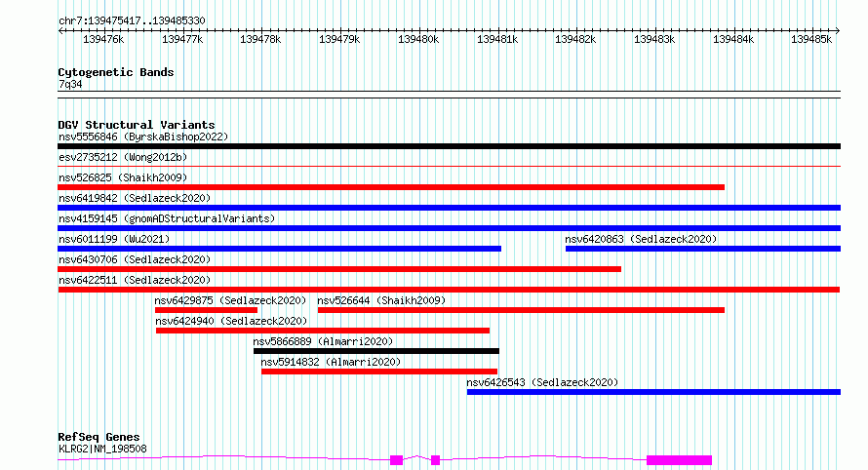Click the 139476k ruler position
868x470 pixels.
(x=103, y=39)
